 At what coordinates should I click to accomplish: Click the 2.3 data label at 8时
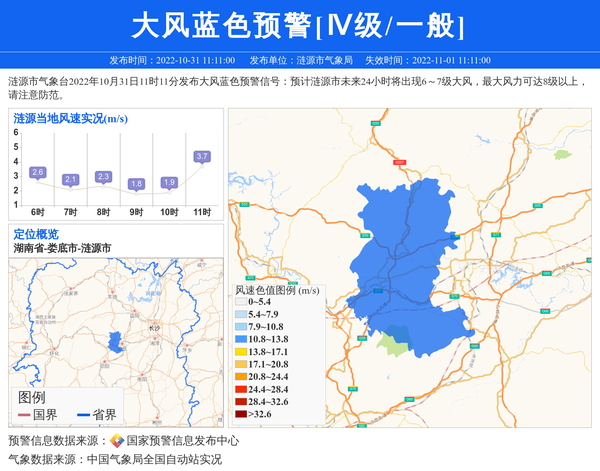click(x=103, y=176)
